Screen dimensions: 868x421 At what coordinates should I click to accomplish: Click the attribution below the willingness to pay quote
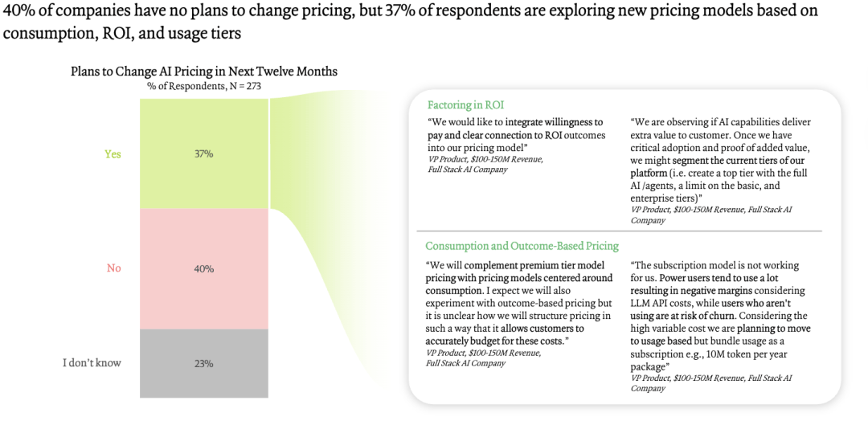485,165
